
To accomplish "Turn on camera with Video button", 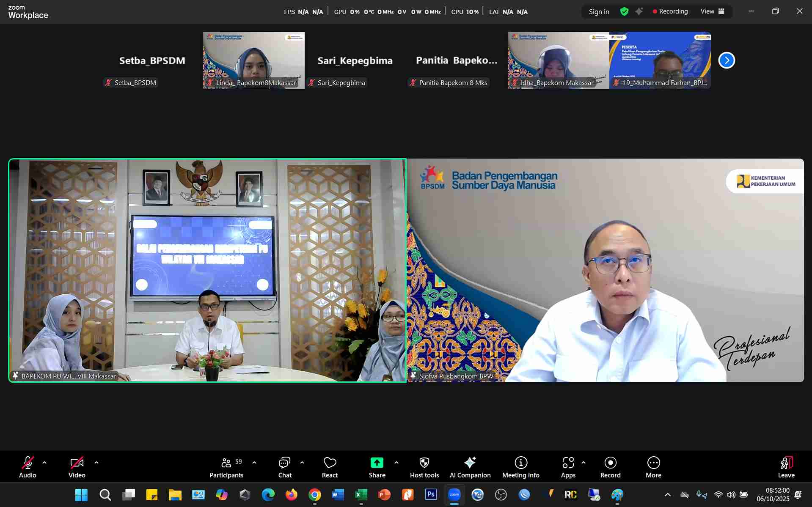I will click(x=77, y=467).
